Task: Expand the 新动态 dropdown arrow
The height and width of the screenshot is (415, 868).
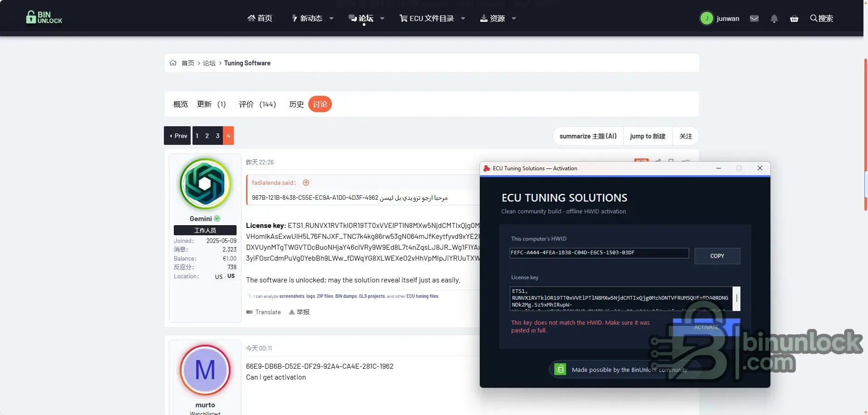Action: coord(331,19)
